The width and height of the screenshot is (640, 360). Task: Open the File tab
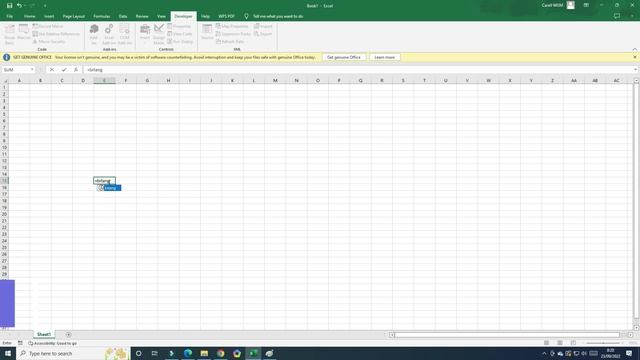(x=9, y=16)
